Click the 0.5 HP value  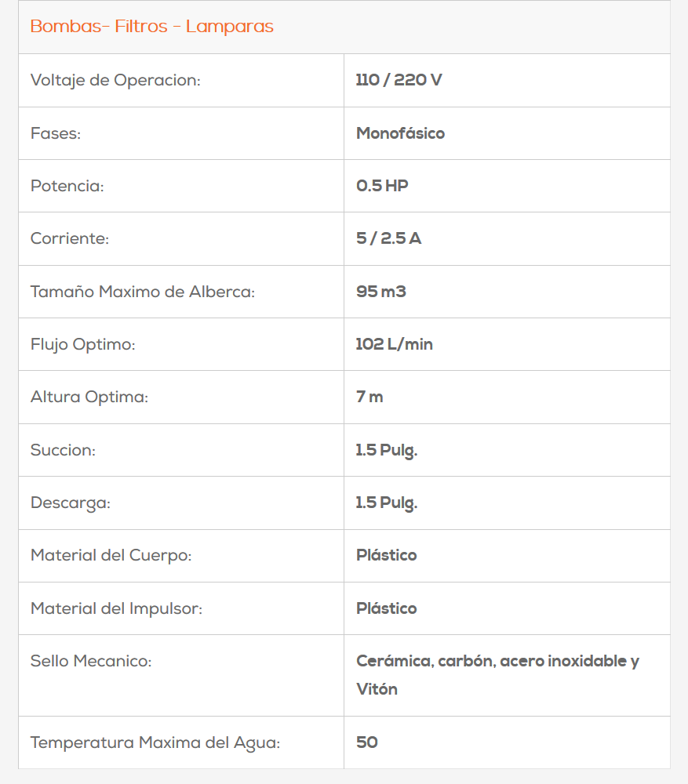[382, 186]
